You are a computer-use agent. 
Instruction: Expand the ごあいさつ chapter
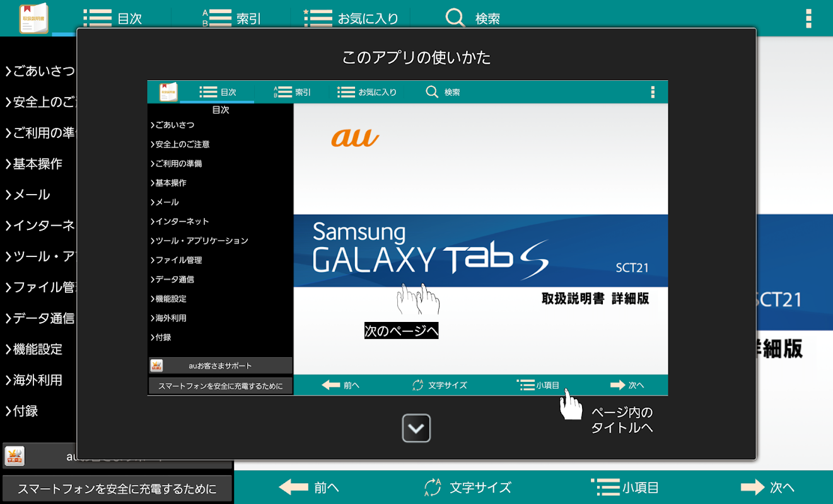click(39, 71)
